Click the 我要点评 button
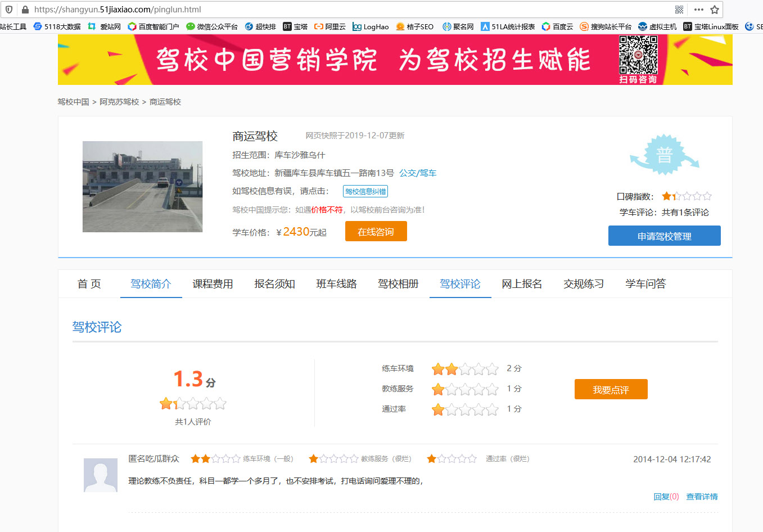The height and width of the screenshot is (532, 763). tap(611, 390)
